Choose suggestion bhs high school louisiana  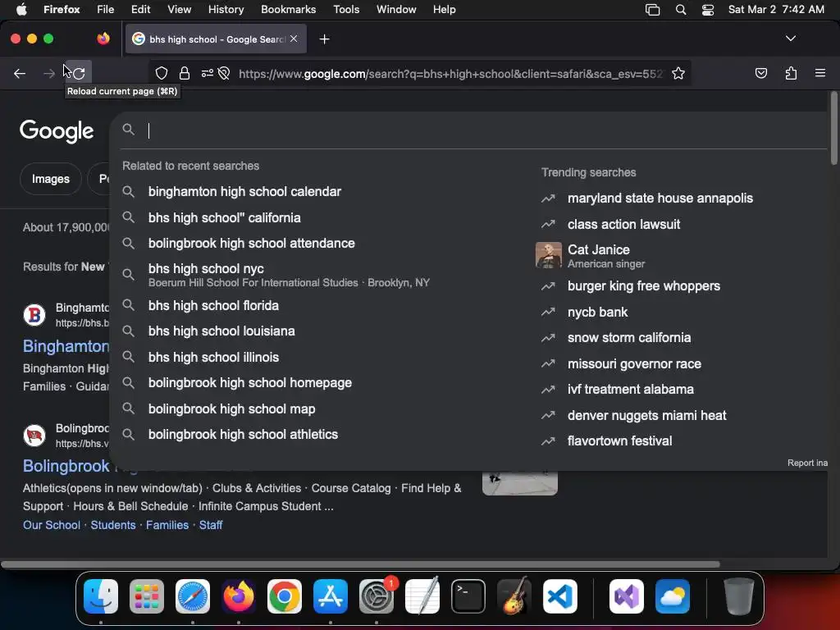tap(221, 331)
